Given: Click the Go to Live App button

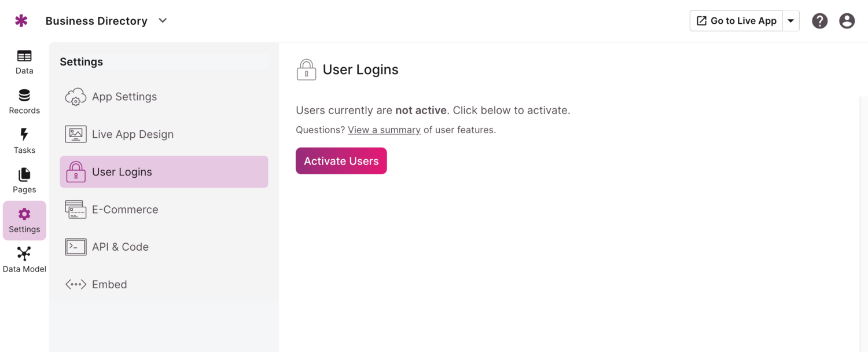Looking at the screenshot, I should pos(736,21).
